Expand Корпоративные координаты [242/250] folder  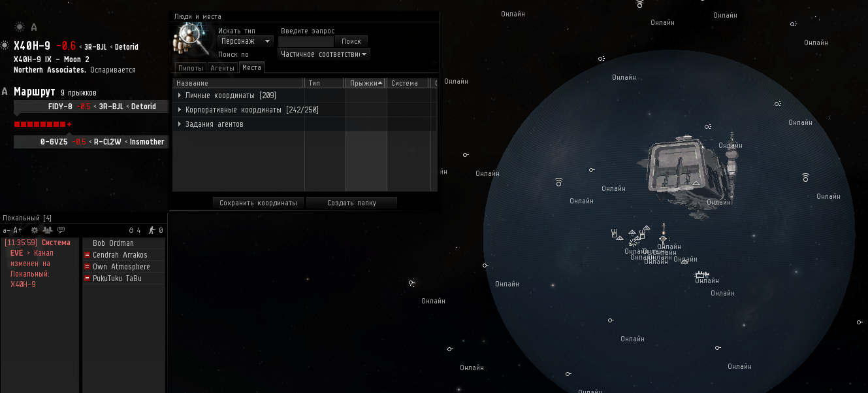click(180, 110)
